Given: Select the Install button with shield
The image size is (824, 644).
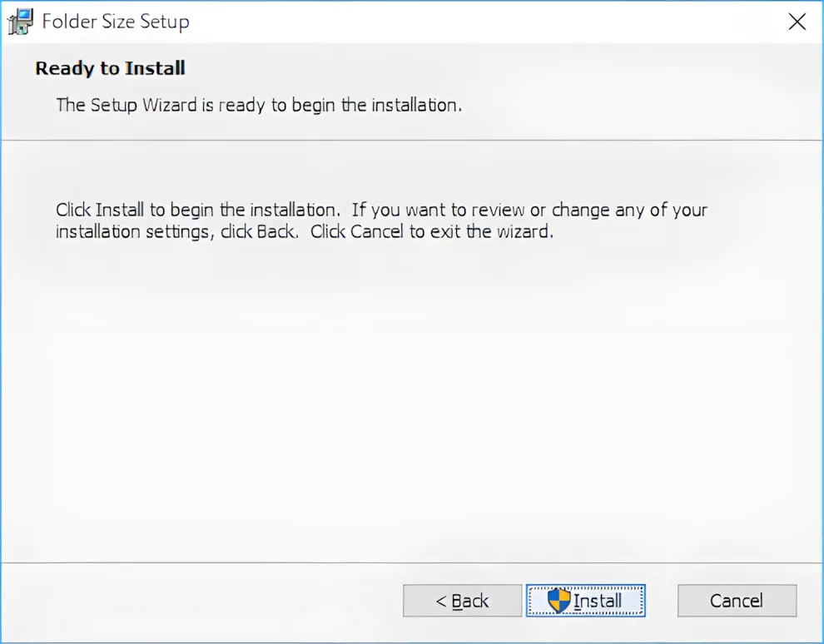Looking at the screenshot, I should click(x=585, y=600).
